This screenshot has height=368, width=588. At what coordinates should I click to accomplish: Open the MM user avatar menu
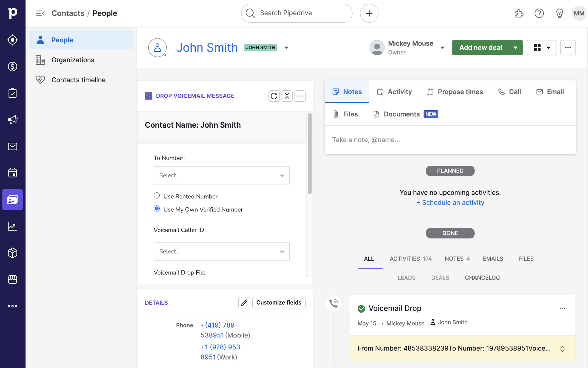point(579,13)
